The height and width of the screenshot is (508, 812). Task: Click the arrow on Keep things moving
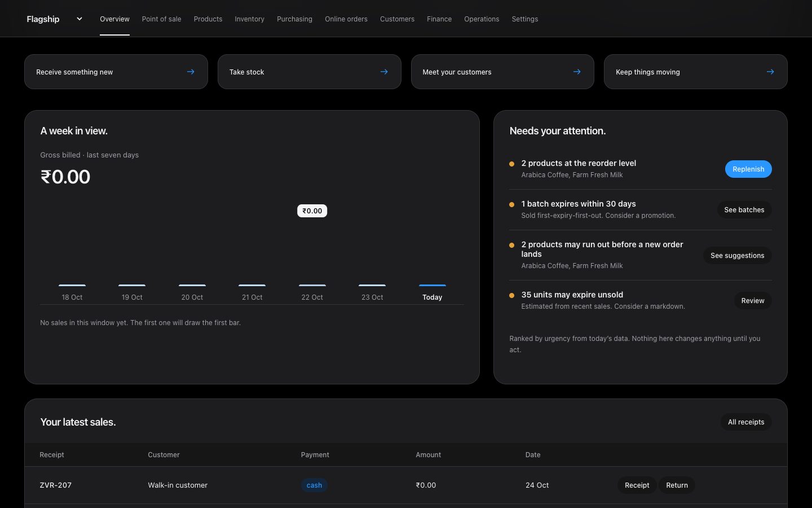(770, 72)
